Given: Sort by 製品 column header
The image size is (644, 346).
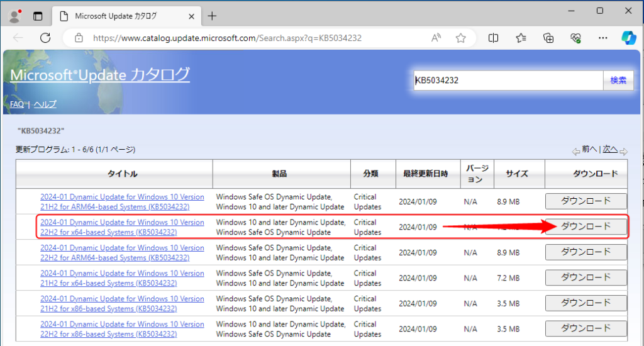Looking at the screenshot, I should [x=279, y=174].
